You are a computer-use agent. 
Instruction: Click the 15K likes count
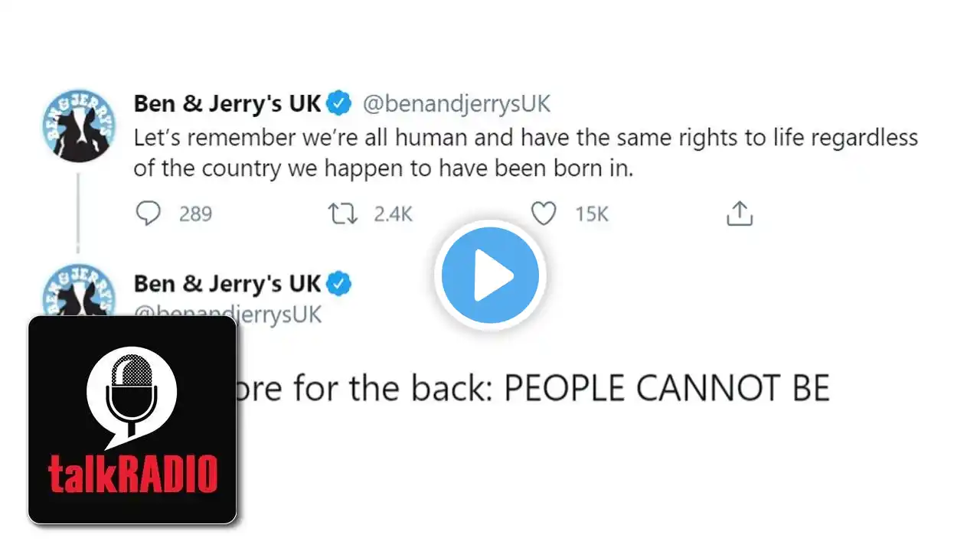pyautogui.click(x=592, y=214)
